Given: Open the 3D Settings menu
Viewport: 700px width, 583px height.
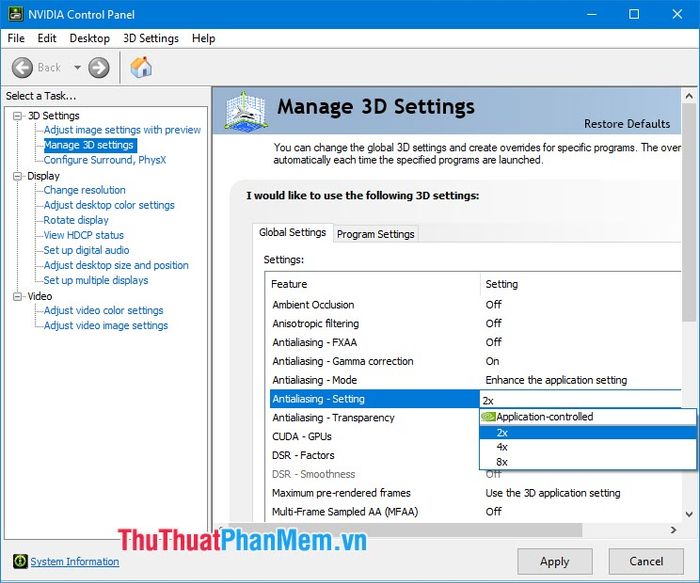Looking at the screenshot, I should (x=151, y=38).
